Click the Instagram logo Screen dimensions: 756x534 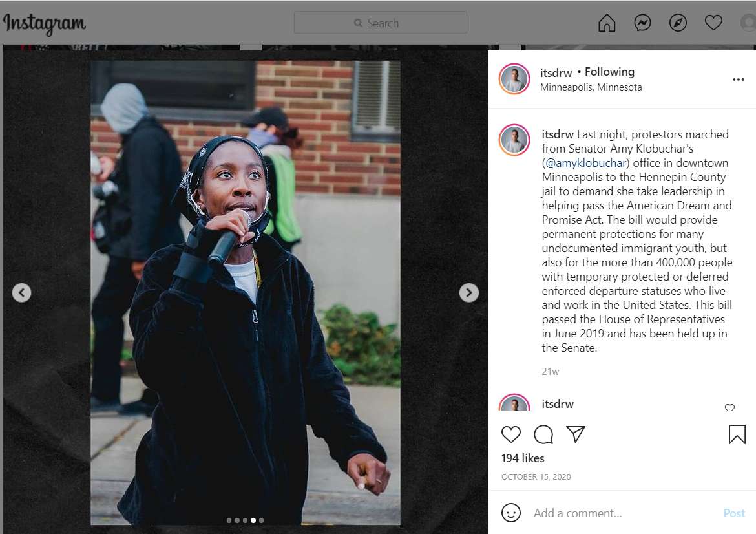pyautogui.click(x=45, y=24)
